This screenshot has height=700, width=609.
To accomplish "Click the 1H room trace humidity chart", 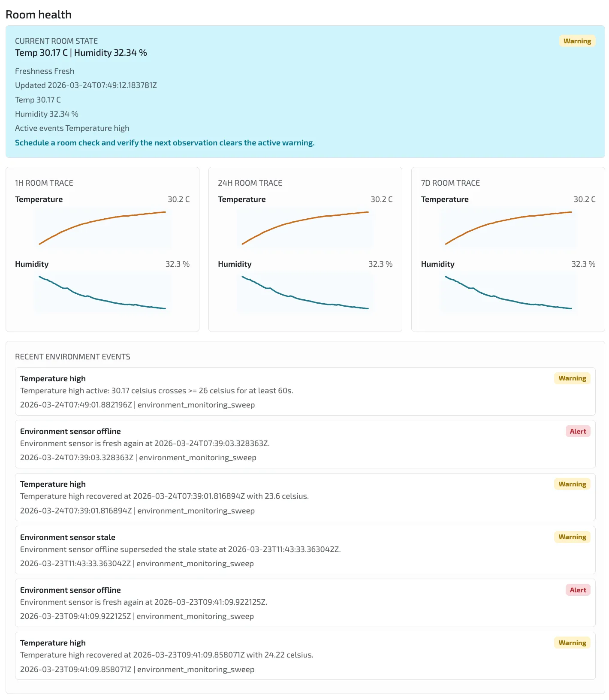I will 103,293.
